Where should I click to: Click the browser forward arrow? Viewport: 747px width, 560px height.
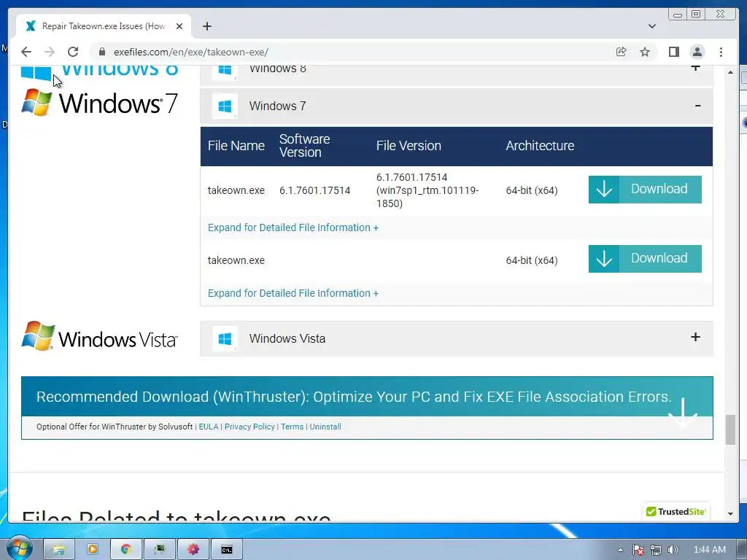(x=50, y=52)
